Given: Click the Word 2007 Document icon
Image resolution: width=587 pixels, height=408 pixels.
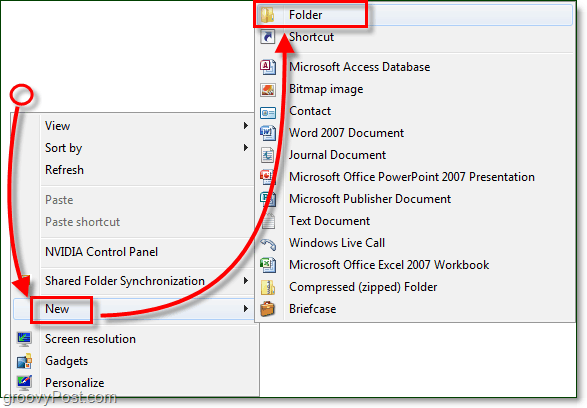Looking at the screenshot, I should [268, 133].
